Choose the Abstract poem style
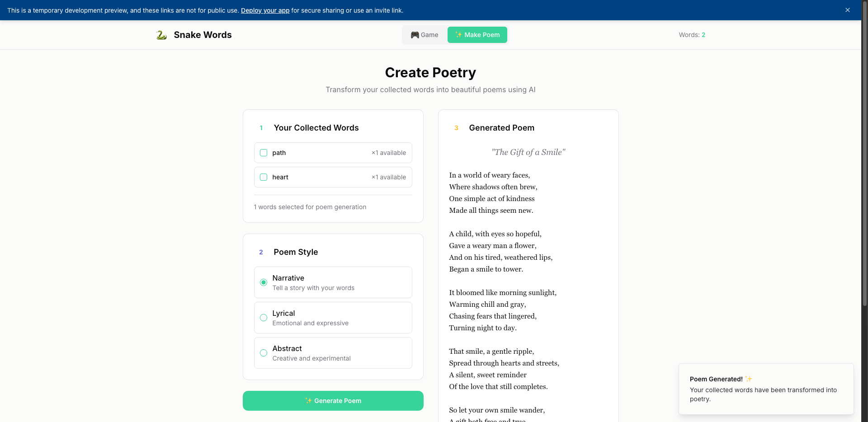 (264, 353)
